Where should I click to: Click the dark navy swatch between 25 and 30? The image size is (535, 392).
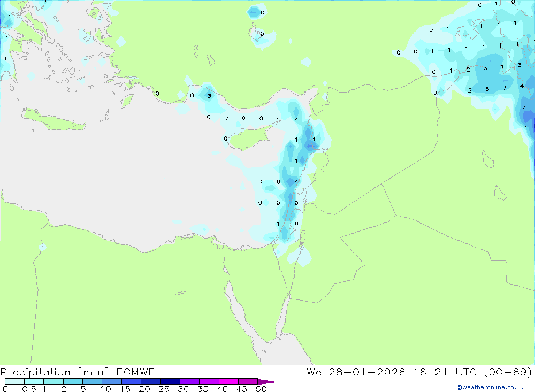coord(170,381)
